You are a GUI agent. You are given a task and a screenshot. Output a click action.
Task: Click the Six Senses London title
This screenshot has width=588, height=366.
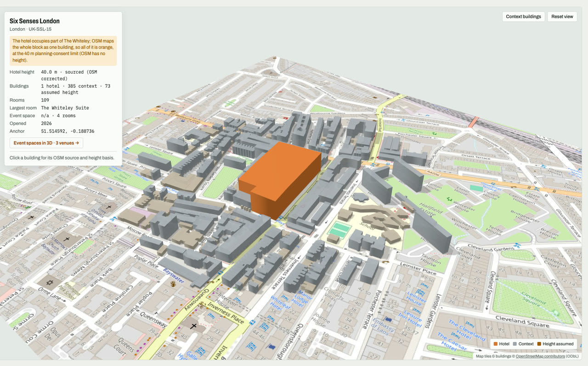[34, 21]
